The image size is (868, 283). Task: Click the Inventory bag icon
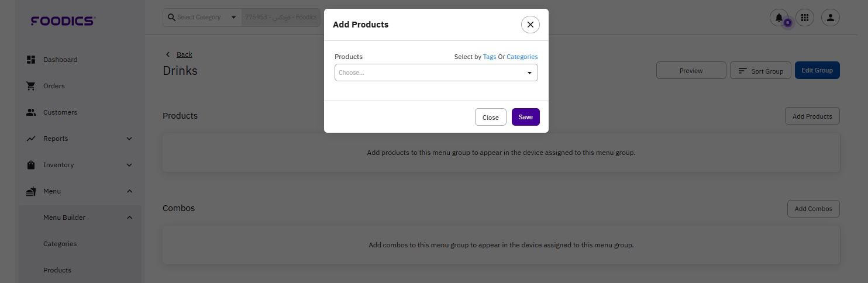[31, 165]
